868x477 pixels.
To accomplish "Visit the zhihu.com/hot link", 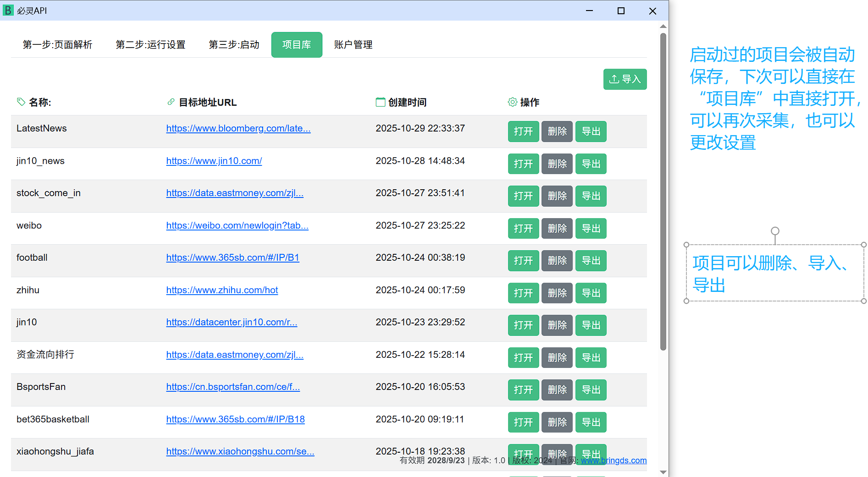I will click(x=222, y=290).
